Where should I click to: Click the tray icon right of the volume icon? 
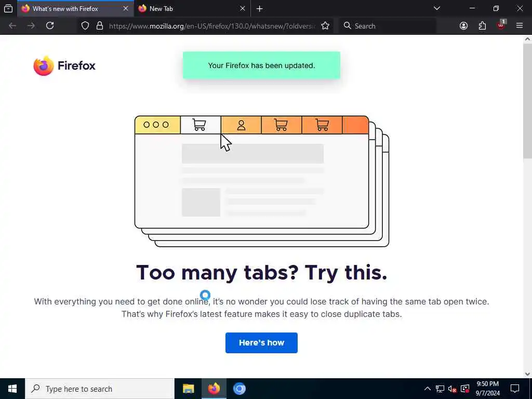(465, 389)
